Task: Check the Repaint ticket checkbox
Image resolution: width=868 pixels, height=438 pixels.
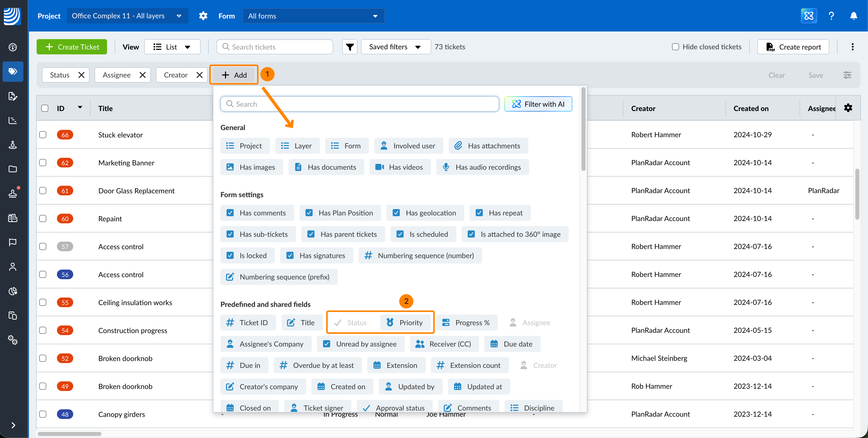Action: click(43, 218)
